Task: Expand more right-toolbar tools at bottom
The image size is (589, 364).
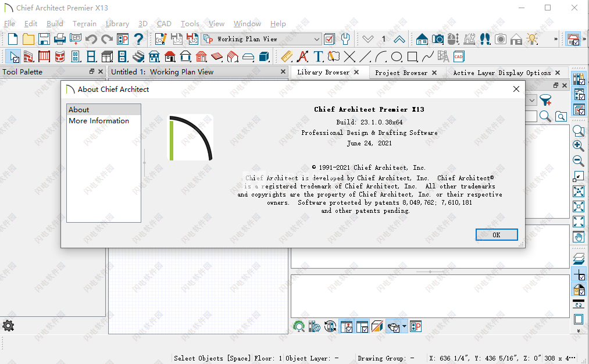Action: [x=579, y=331]
